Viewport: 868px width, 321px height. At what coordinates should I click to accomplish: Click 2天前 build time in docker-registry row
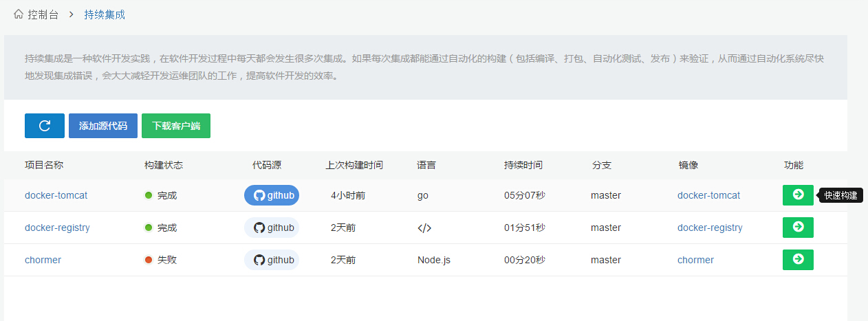click(x=343, y=228)
